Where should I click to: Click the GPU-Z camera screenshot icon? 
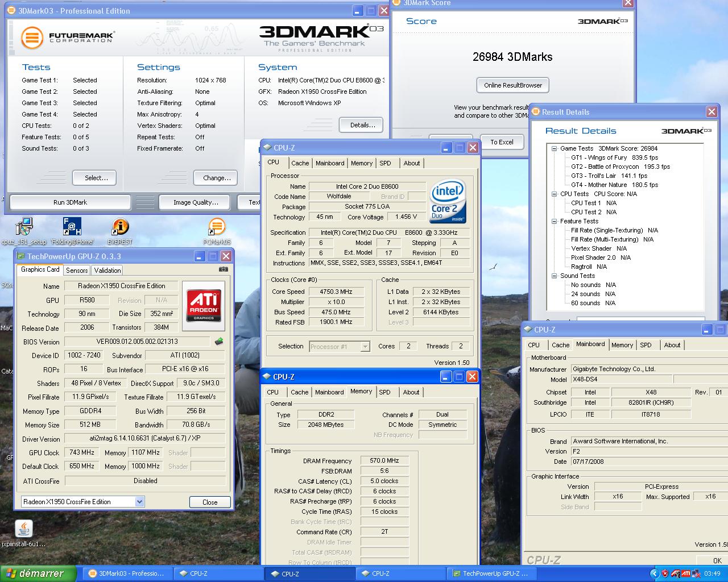coord(224,269)
